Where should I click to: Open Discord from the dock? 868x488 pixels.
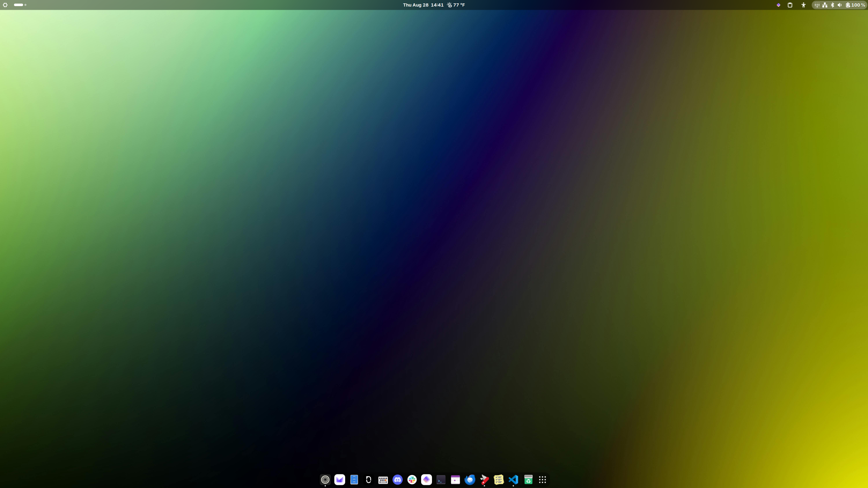(397, 480)
